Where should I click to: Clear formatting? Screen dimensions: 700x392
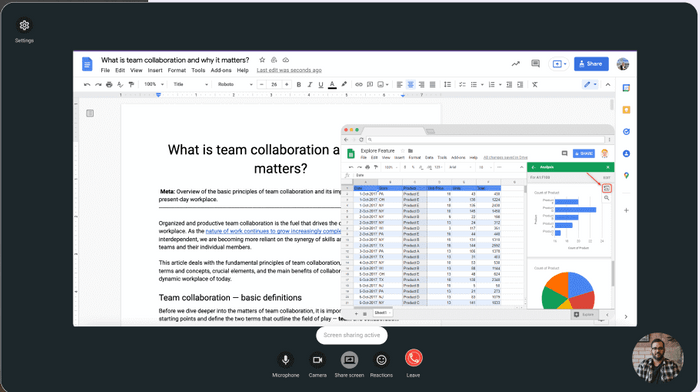pyautogui.click(x=535, y=84)
